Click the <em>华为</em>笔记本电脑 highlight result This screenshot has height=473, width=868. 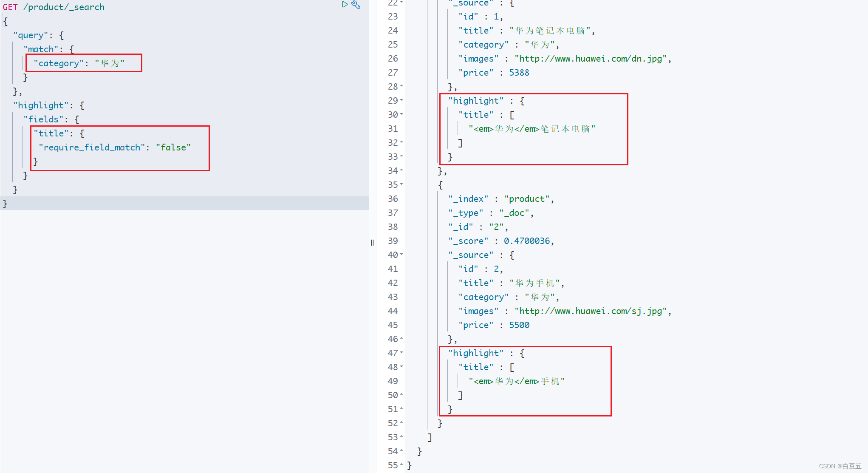[532, 129]
